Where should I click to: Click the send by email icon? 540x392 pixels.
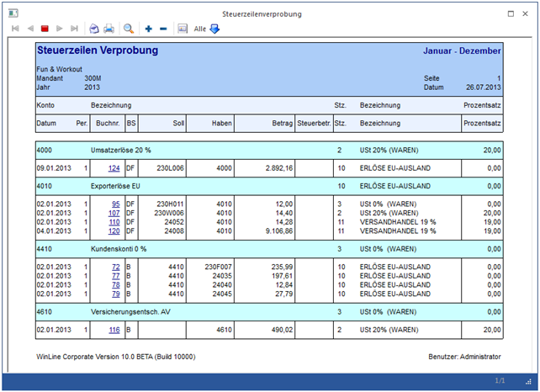pyautogui.click(x=94, y=29)
